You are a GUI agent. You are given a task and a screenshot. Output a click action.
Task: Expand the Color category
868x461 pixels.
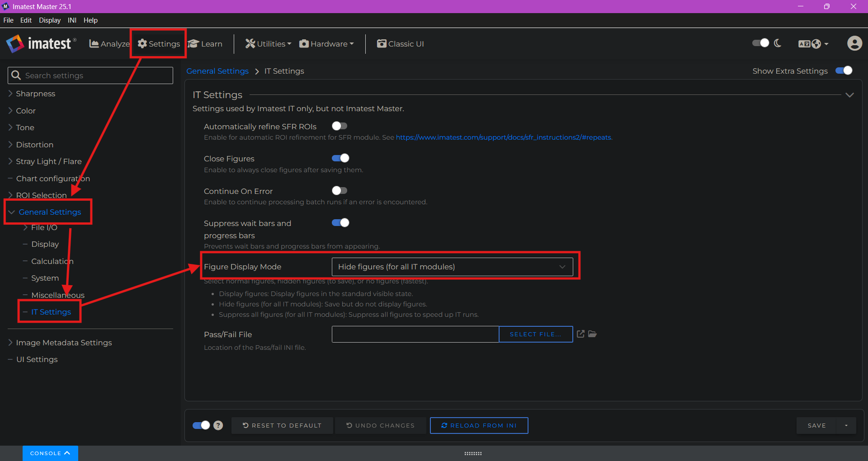point(22,111)
